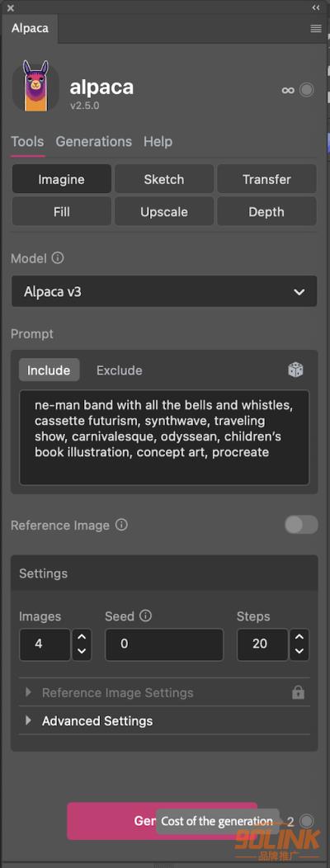Open the Help tab
The height and width of the screenshot is (868, 330).
click(x=158, y=141)
